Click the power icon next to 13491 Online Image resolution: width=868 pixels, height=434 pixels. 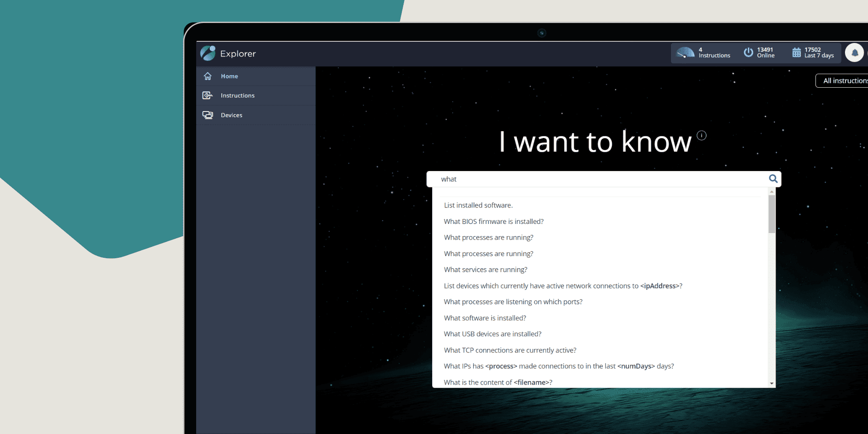point(749,52)
